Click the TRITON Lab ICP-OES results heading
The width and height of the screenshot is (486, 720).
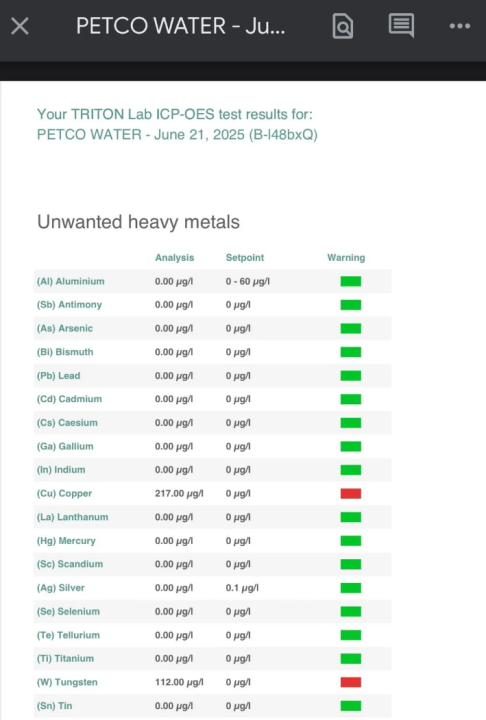click(x=177, y=124)
